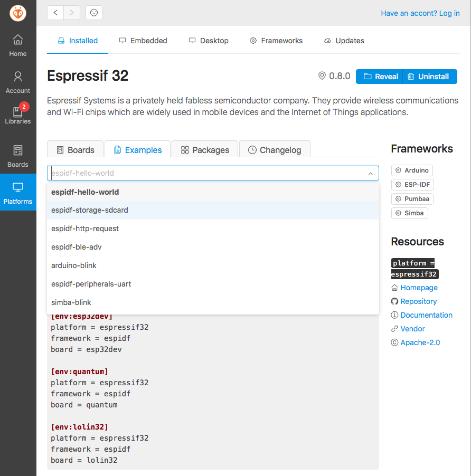Screen dimensions: 471x476
Task: Open the Libraries section
Action: [x=18, y=116]
